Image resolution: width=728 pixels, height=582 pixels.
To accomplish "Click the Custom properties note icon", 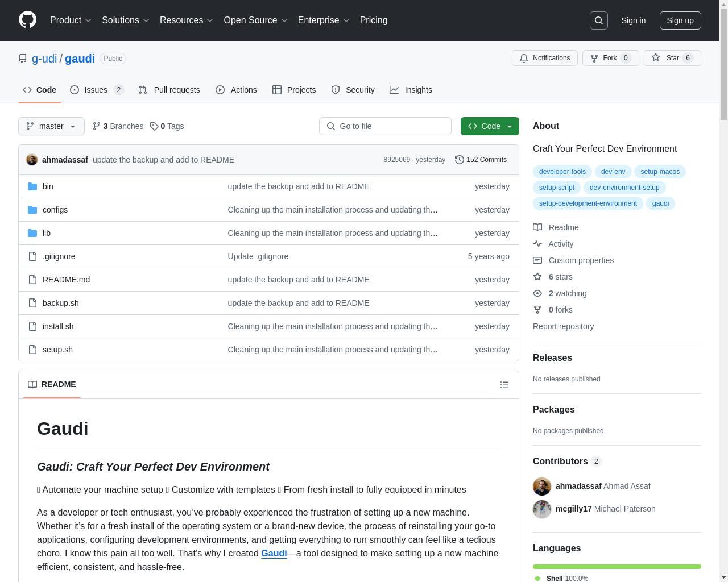I will pos(537,260).
